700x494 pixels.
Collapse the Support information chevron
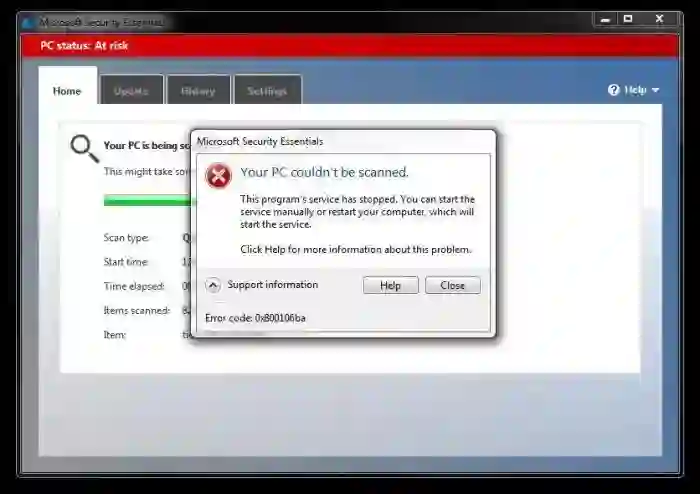tap(213, 285)
